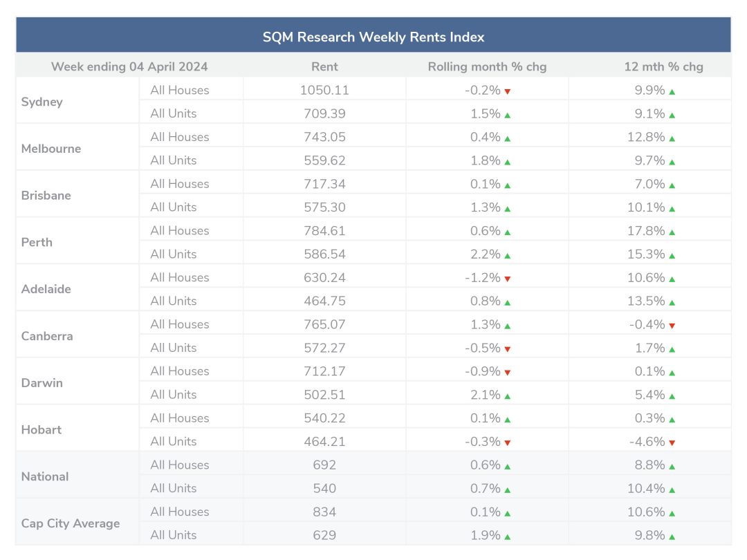The height and width of the screenshot is (560, 747).
Task: Click Melbourne units rent 559.62
Action: 324,160
